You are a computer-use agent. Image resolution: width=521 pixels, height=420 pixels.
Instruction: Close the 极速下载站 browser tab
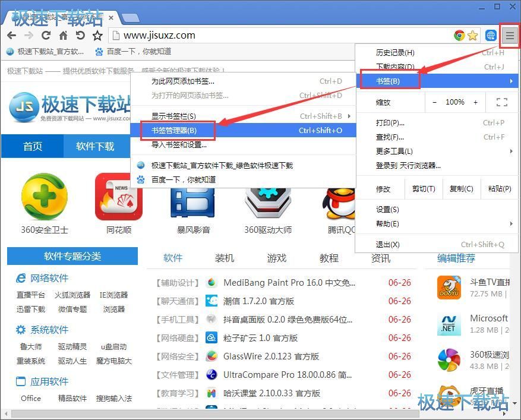tap(111, 18)
